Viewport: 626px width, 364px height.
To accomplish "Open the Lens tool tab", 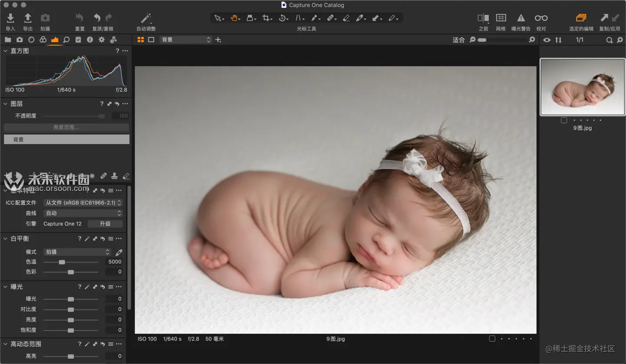I will (31, 39).
